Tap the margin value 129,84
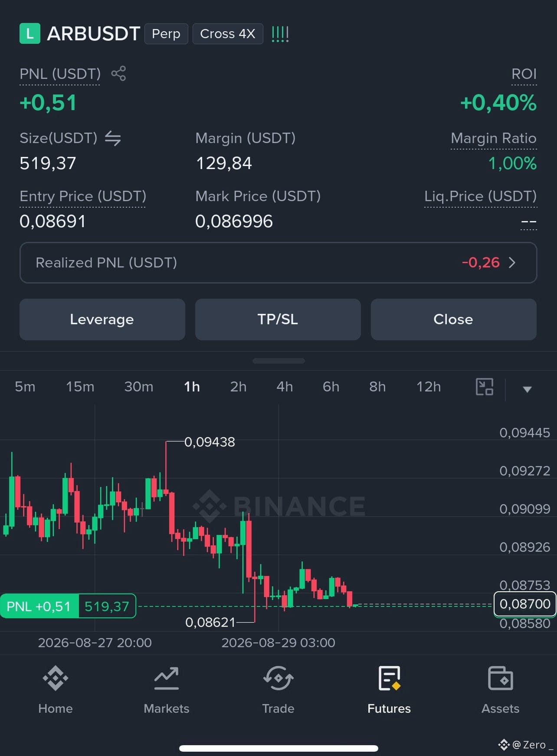Image resolution: width=557 pixels, height=756 pixels. point(224,163)
